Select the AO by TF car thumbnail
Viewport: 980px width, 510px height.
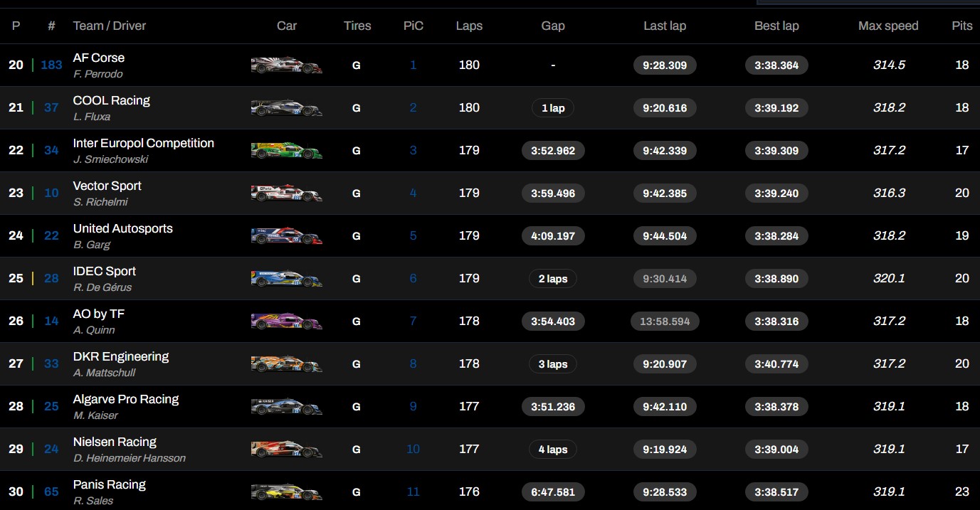[x=286, y=321]
